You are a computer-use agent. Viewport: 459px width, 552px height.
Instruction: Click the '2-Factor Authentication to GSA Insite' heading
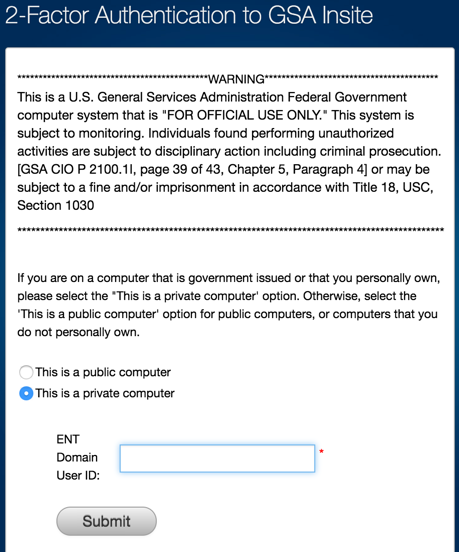[x=189, y=15]
